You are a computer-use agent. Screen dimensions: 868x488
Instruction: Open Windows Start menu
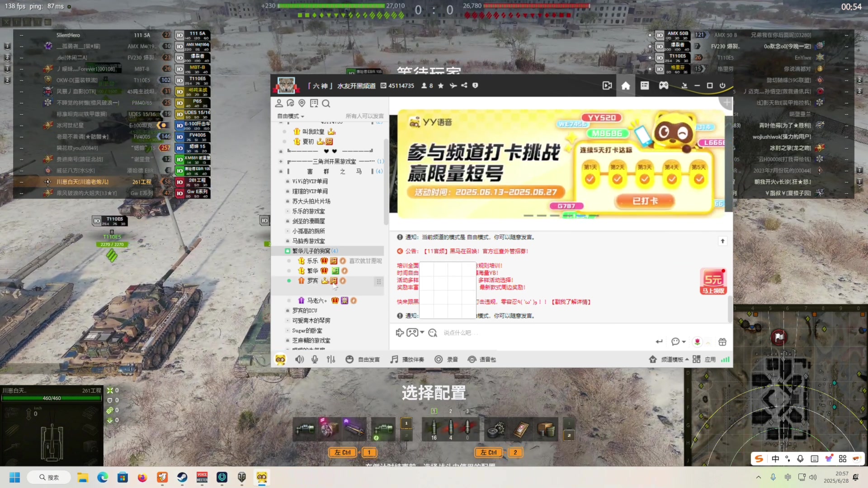(x=15, y=478)
